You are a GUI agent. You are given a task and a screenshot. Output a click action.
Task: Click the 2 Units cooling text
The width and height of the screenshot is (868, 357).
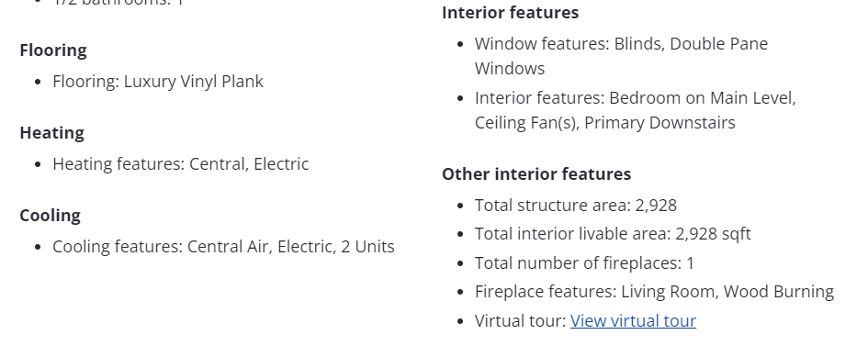(367, 246)
